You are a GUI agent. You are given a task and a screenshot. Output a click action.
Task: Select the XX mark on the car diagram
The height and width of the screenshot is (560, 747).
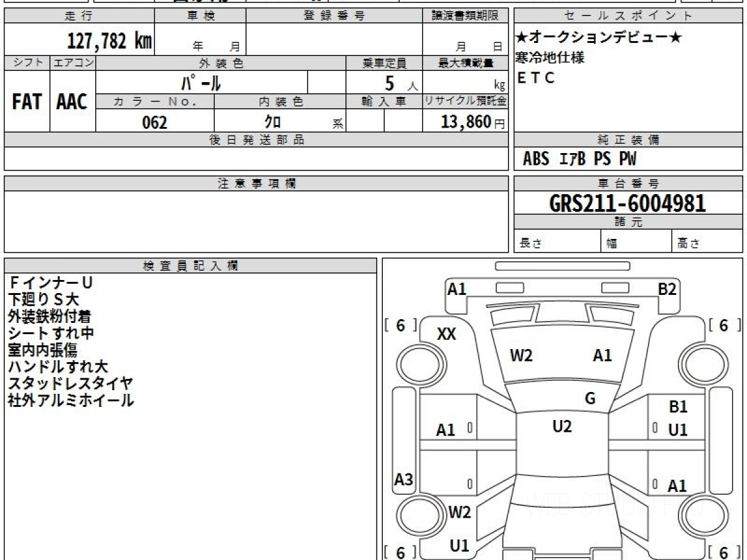coord(446,334)
